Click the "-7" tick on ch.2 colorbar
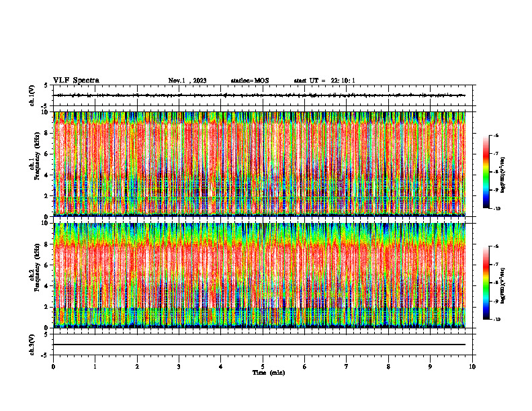Image resolution: width=532 pixels, height=411 pixels. point(496,265)
